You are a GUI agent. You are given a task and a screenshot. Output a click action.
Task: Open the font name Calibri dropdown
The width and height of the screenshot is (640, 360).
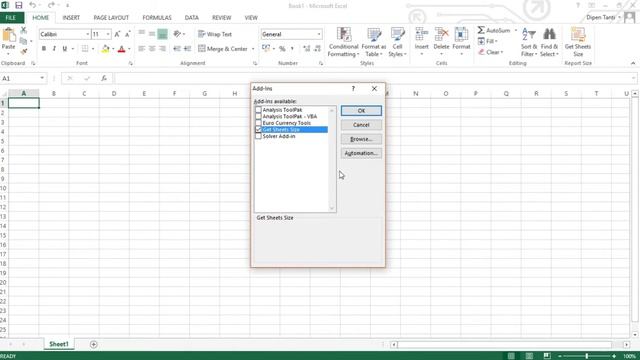tap(87, 34)
